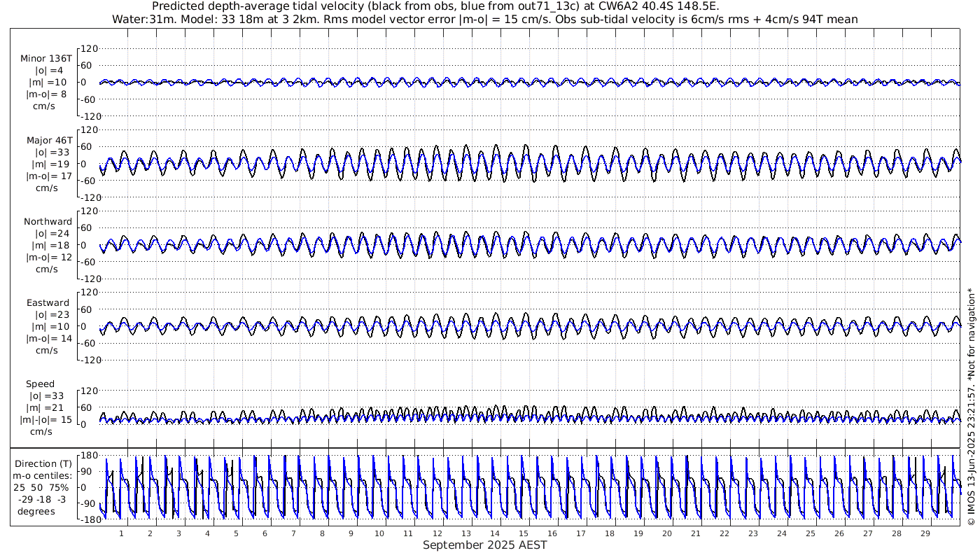Viewport: 980px width, 560px height.
Task: Click '|m| =21' in the Speed panel
Action: 46,408
